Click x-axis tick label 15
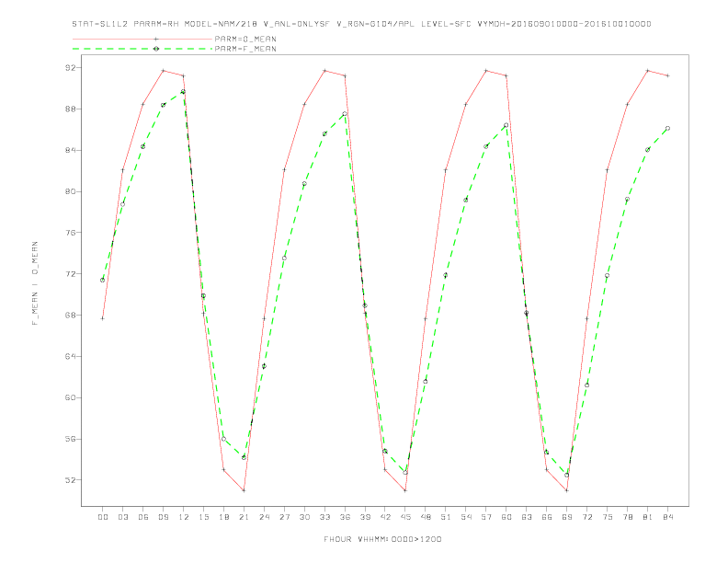 [x=203, y=517]
